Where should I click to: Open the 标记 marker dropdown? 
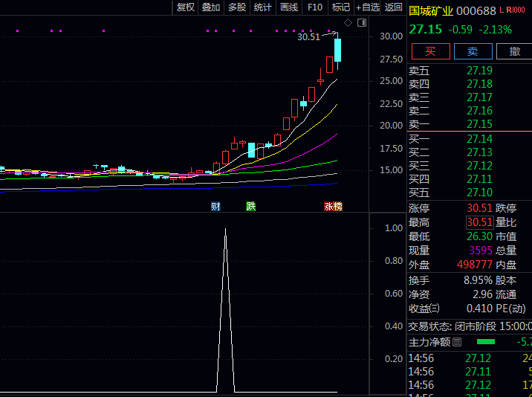(341, 7)
